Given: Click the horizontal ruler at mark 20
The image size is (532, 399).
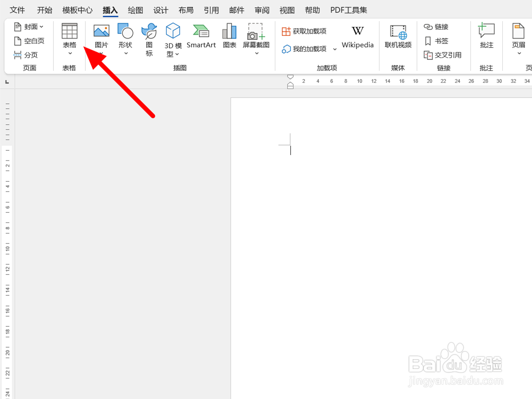Looking at the screenshot, I should tap(430, 81).
